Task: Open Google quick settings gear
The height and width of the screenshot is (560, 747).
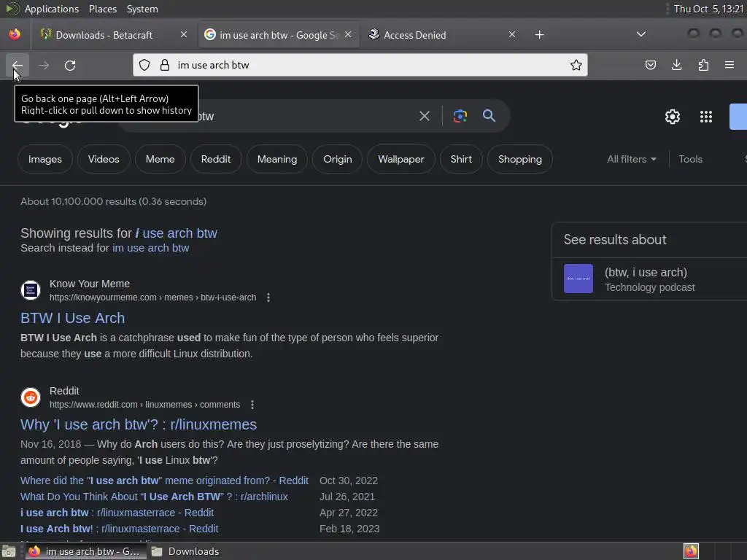Action: 672,117
